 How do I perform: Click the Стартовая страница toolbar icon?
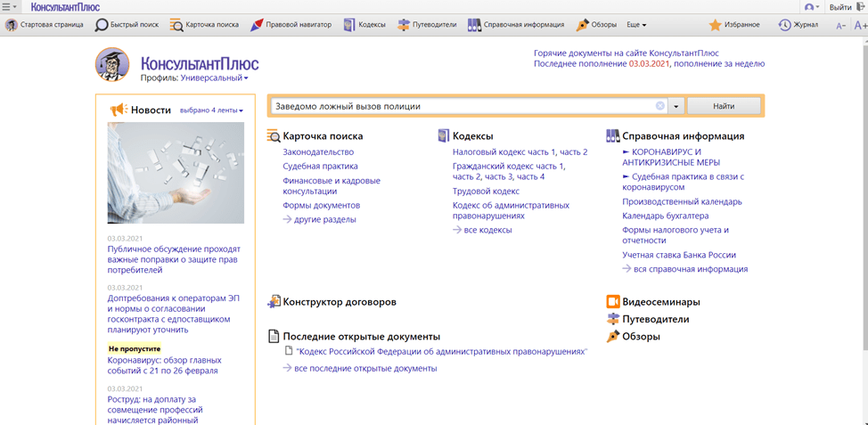coord(11,25)
